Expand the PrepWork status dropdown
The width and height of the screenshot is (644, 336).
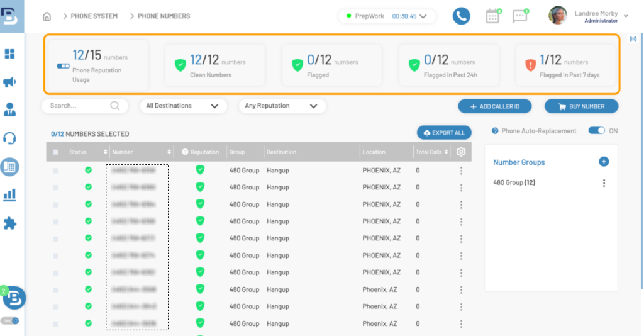pos(423,16)
